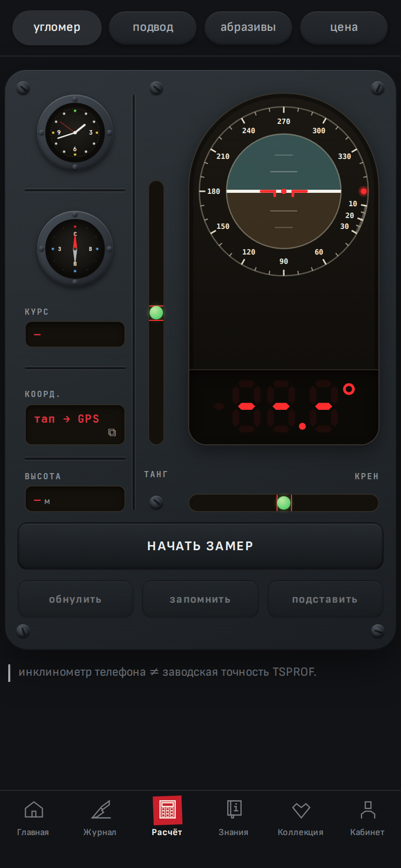Tap the copy icon in coordinates field
Viewport: 401px width, 868px height.
pos(112,432)
